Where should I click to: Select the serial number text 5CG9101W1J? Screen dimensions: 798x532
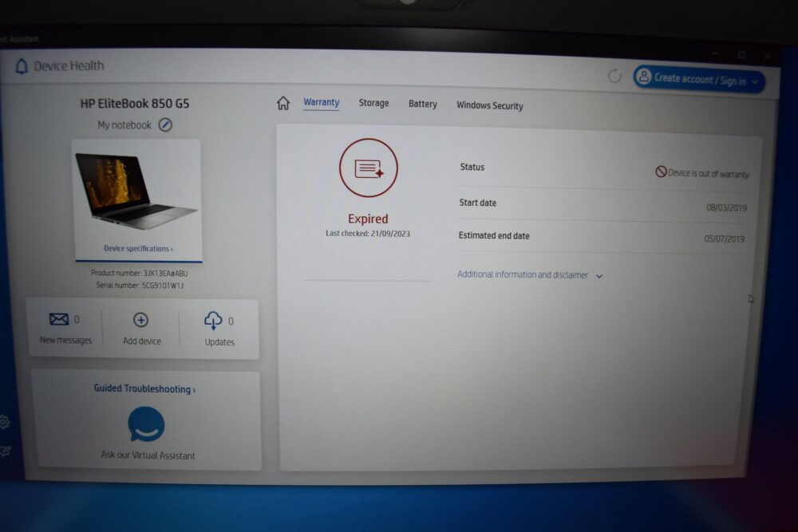coord(163,286)
